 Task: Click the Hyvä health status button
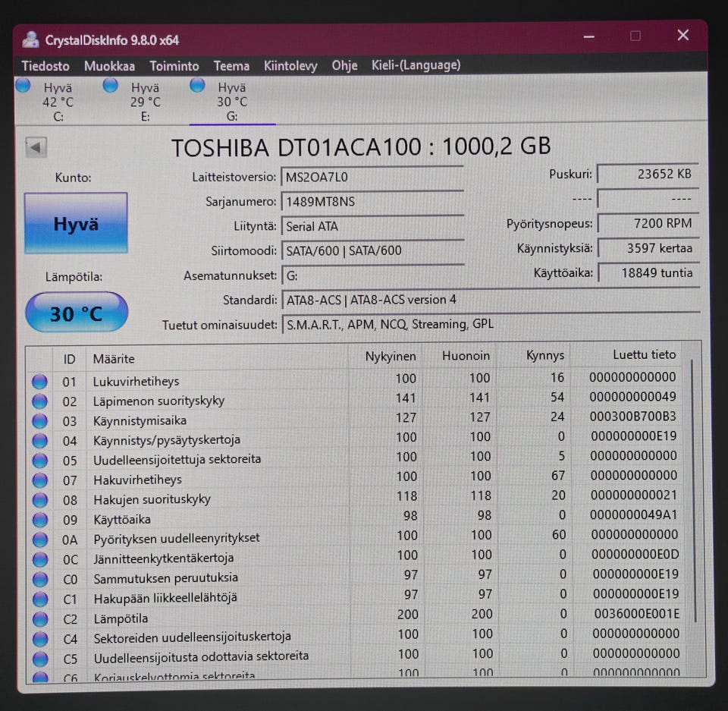[x=76, y=224]
